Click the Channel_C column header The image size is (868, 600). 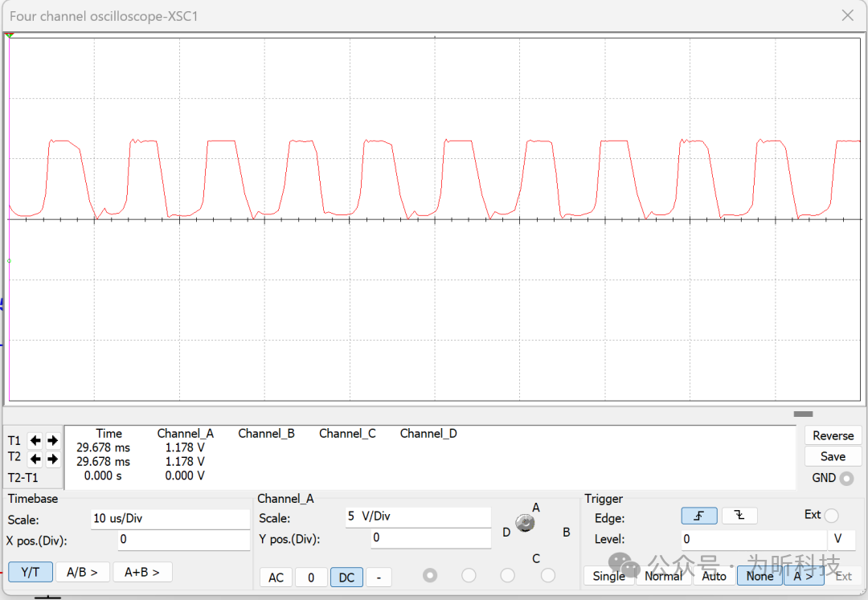347,434
